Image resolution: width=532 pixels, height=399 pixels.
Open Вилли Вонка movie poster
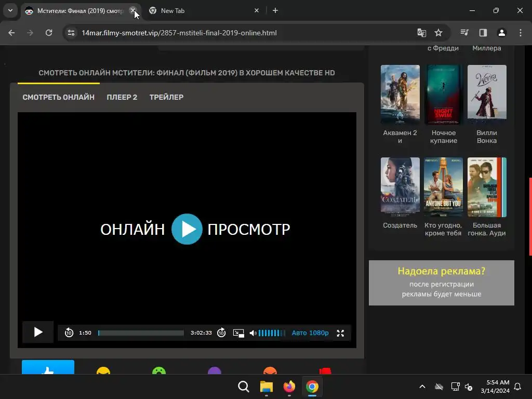point(487,95)
